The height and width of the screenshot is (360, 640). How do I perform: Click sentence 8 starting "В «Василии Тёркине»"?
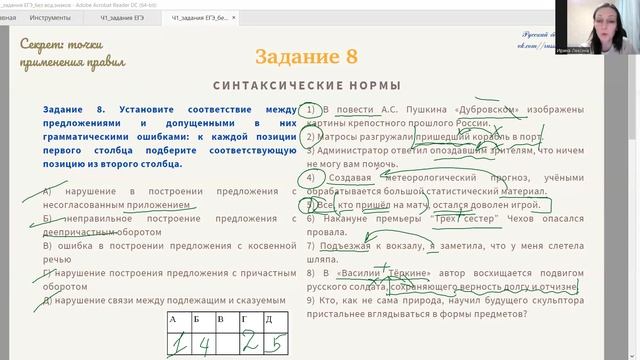pos(445,280)
